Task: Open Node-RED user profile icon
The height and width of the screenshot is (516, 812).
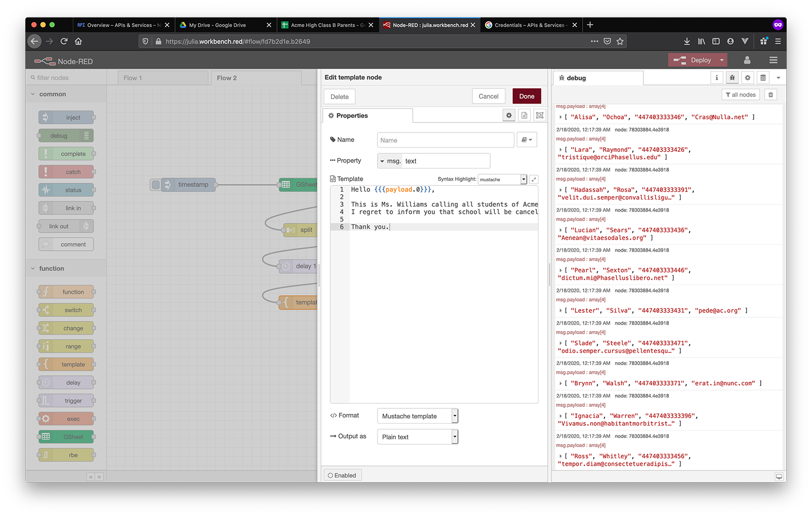Action: (747, 60)
